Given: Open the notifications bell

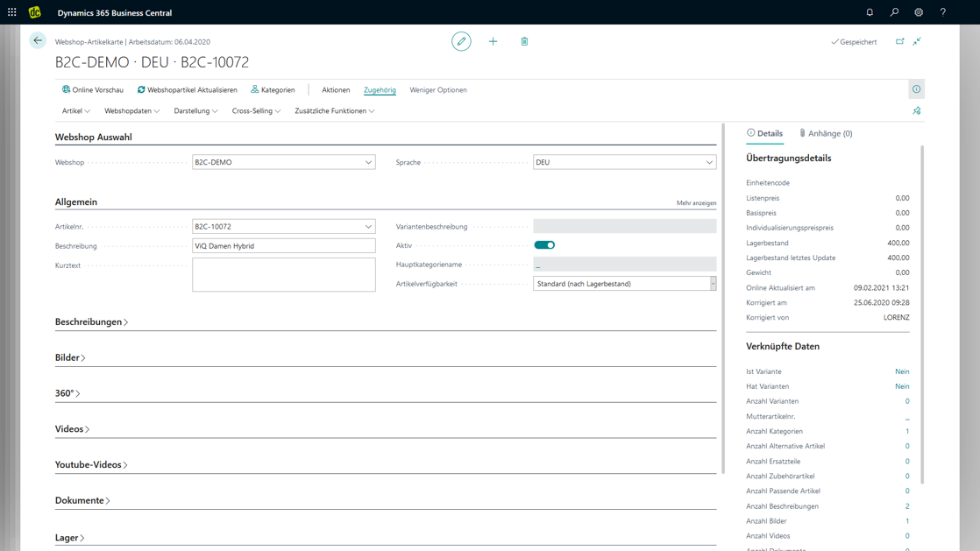Looking at the screenshot, I should [x=870, y=13].
